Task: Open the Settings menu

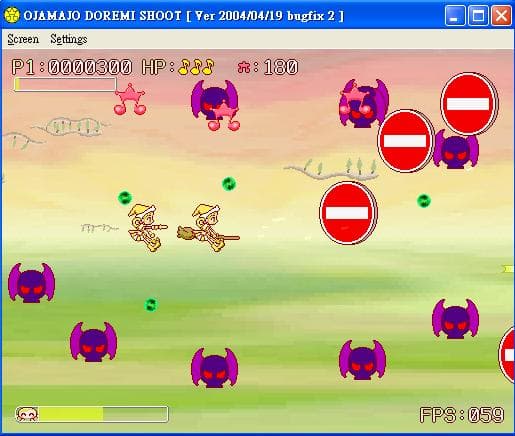Action: 69,39
